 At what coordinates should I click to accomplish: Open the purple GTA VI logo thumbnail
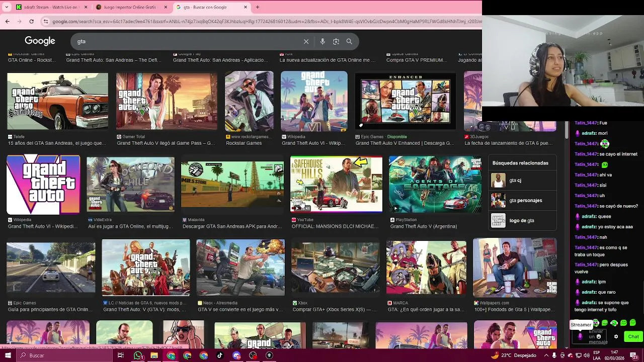point(43,184)
